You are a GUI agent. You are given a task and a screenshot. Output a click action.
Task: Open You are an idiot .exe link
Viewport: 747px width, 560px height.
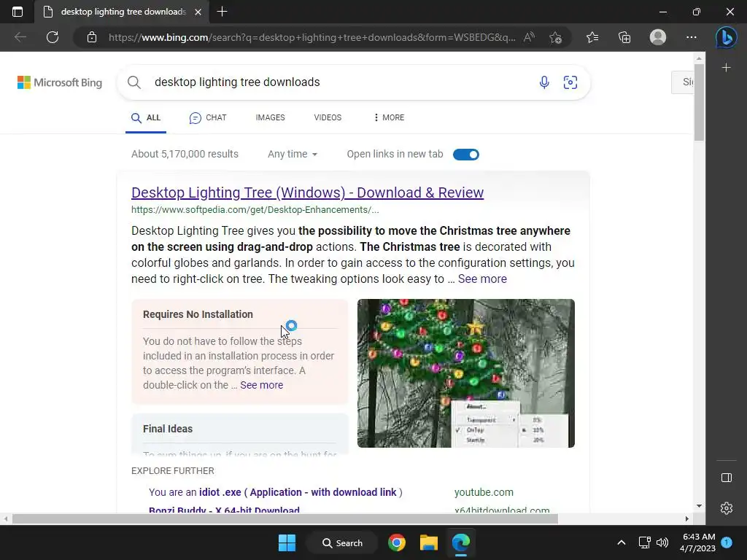click(275, 492)
